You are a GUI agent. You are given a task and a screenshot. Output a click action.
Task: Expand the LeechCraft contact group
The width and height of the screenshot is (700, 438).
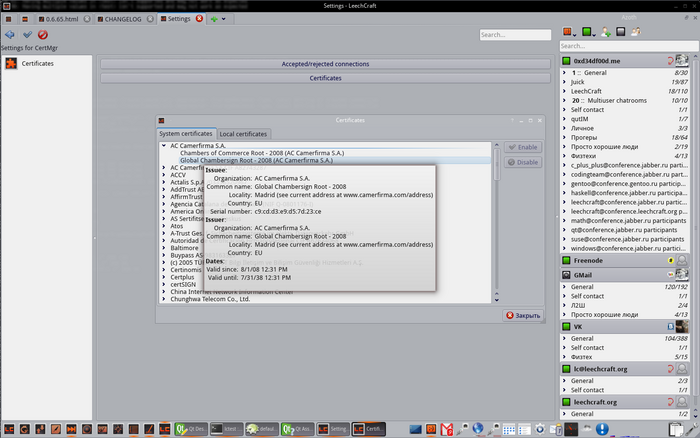coord(565,91)
